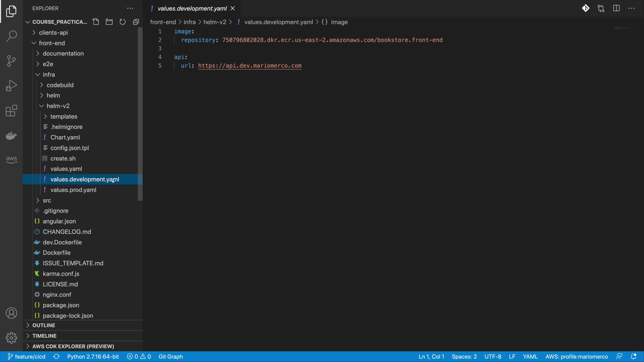Follow the api.dev.mariomerco.com URL link

coord(250,66)
